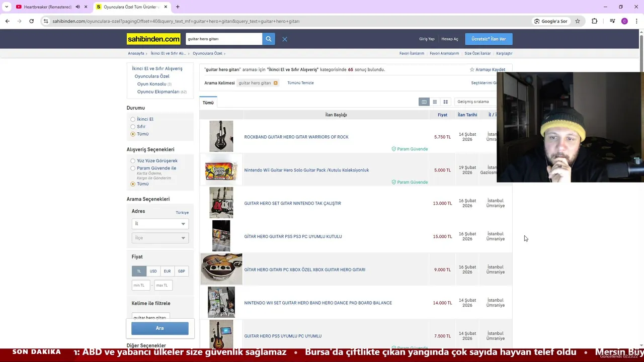644x362 pixels.
Task: Open the XBOX ÖZEL guitar listing thumbnail
Action: (221, 269)
